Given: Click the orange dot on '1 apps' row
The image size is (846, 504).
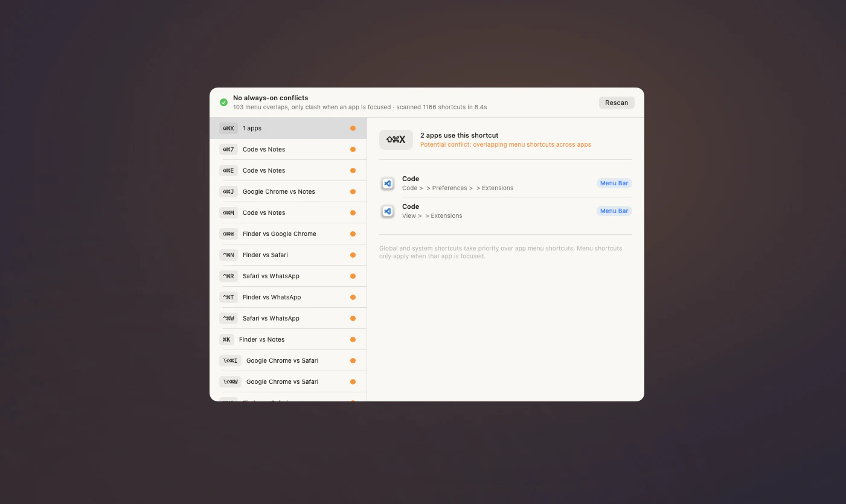Looking at the screenshot, I should tap(353, 128).
